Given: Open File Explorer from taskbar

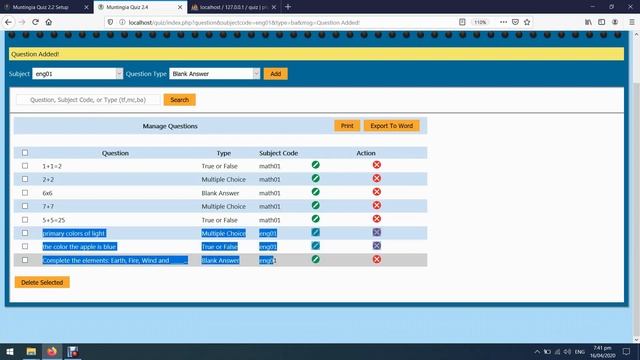Looking at the screenshot, I should coord(31,351).
